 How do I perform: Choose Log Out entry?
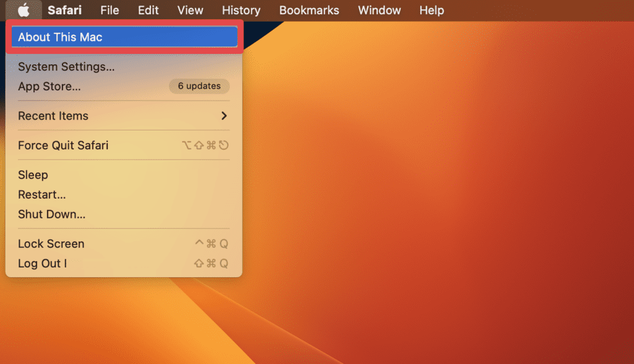pyautogui.click(x=124, y=264)
